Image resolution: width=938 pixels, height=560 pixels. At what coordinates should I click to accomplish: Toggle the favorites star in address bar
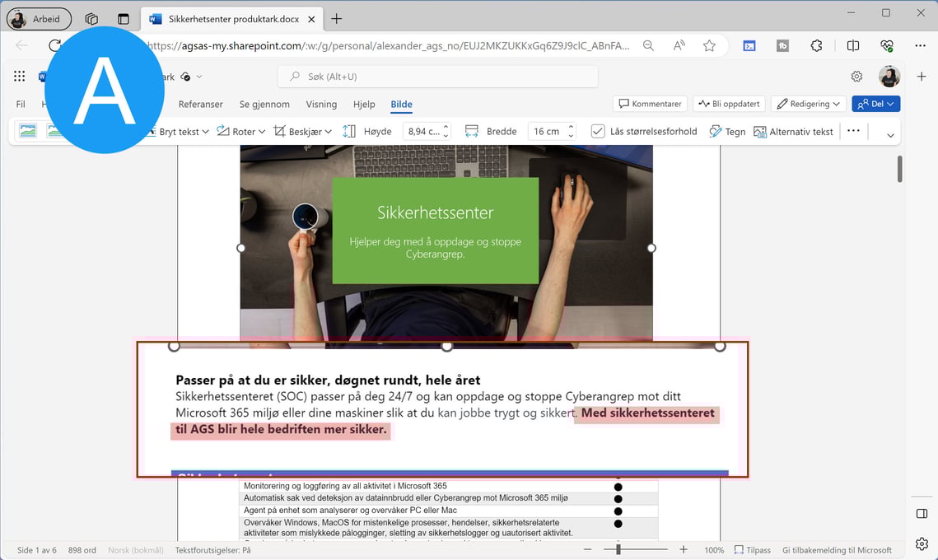[x=709, y=46]
